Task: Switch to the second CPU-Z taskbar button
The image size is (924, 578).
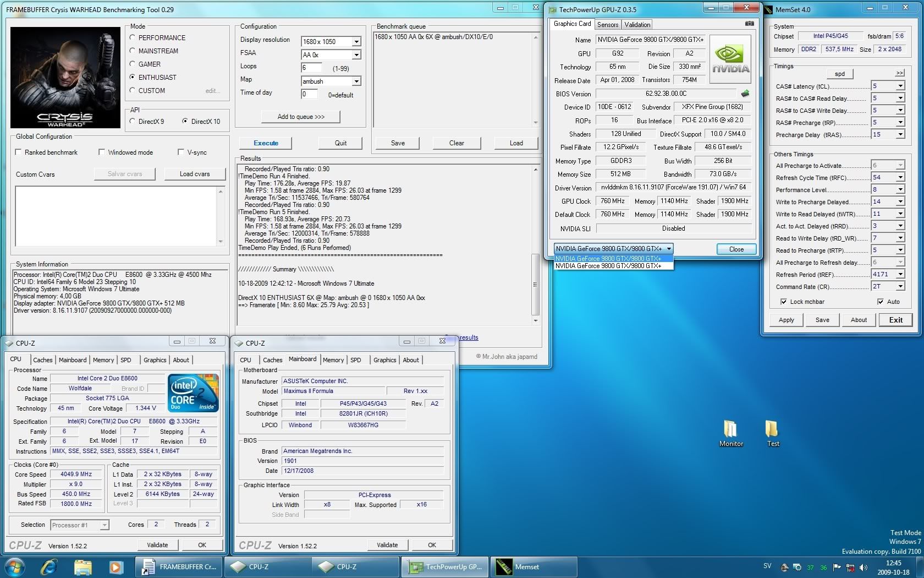Action: click(x=356, y=566)
